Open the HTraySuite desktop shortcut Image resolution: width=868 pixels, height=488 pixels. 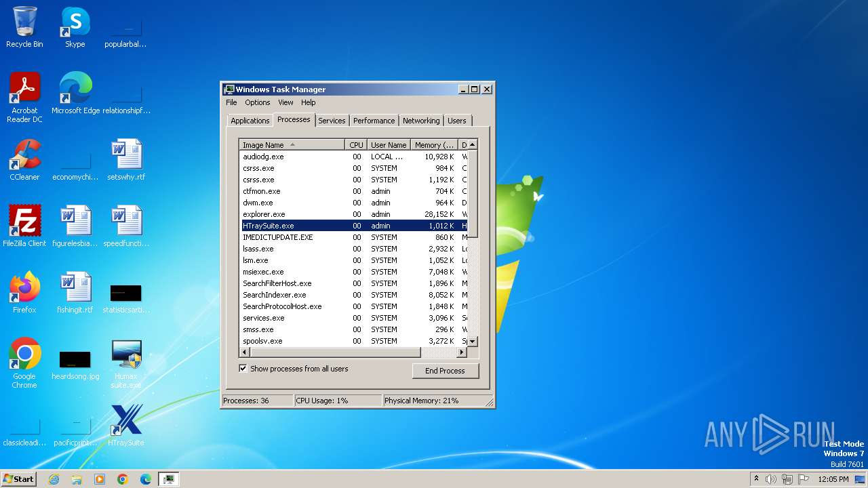(x=126, y=425)
